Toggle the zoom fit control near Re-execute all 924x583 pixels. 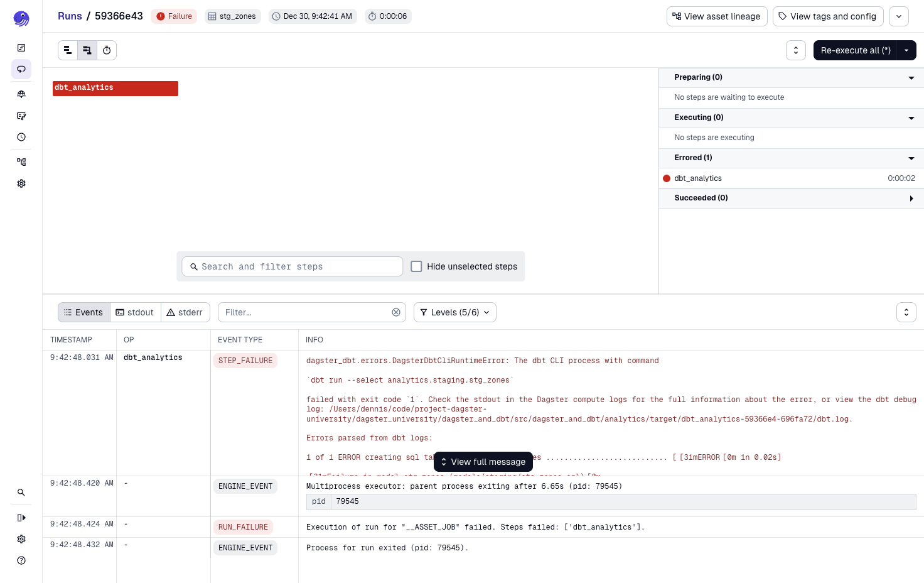(x=796, y=50)
